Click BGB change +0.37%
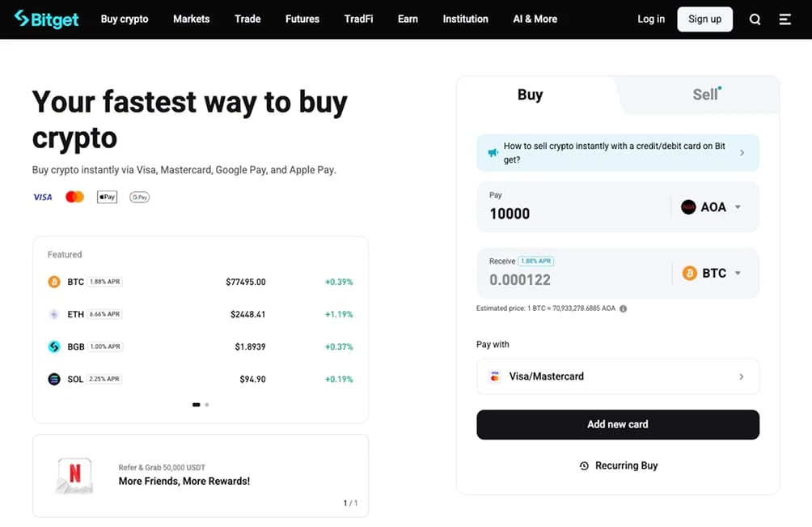 pyautogui.click(x=339, y=346)
